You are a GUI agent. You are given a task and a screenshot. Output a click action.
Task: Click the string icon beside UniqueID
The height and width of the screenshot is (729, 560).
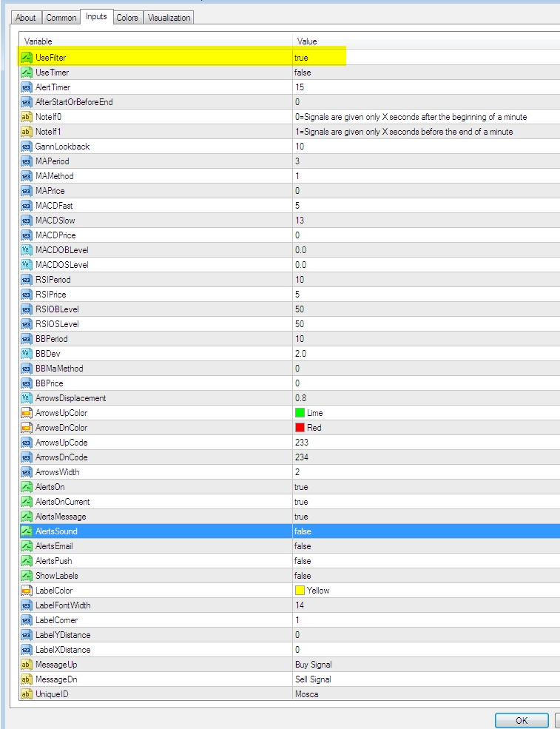[27, 694]
